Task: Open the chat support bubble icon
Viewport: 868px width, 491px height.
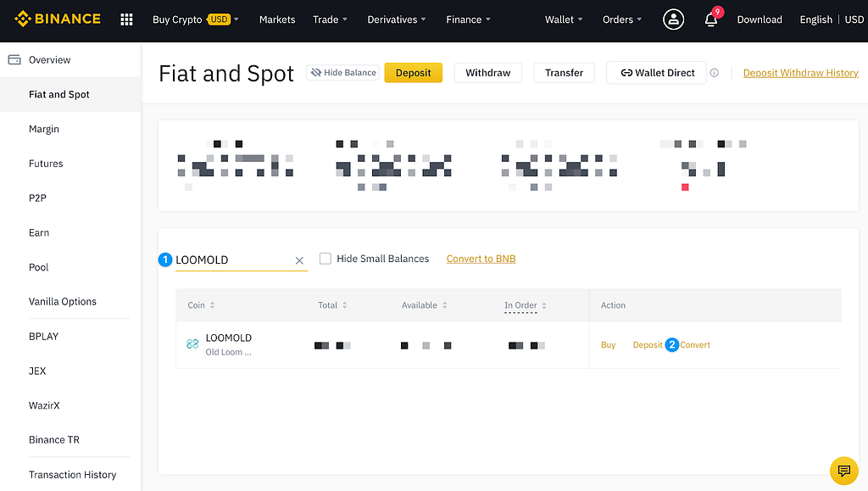Action: tap(843, 470)
